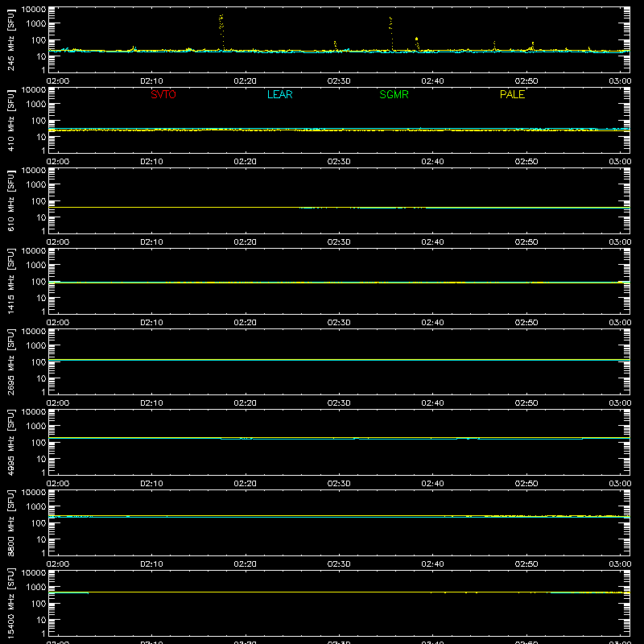Pick the green SGMR station legend label
This screenshot has height=644, width=644.
(x=394, y=94)
